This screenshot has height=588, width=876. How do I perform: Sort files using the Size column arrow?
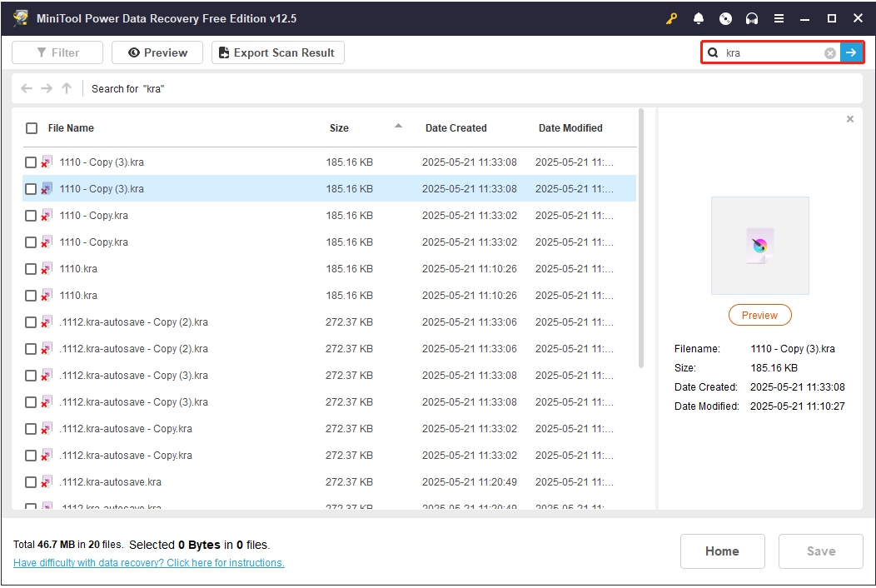398,125
